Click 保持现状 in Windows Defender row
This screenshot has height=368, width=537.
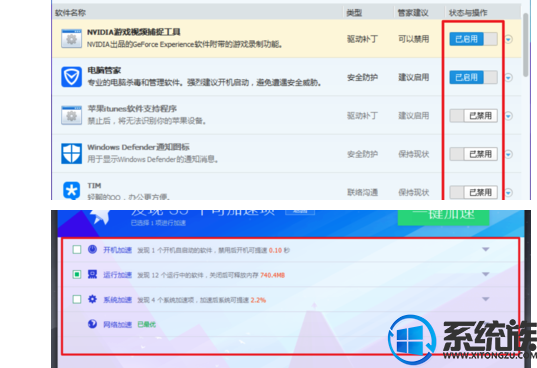click(413, 154)
